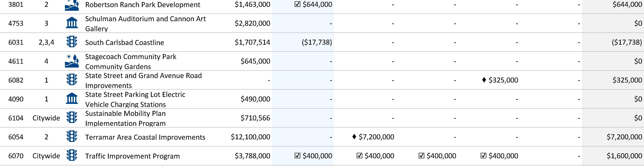
Task: Click the park icon for Stagecoach Community Park
Action: coord(72,61)
